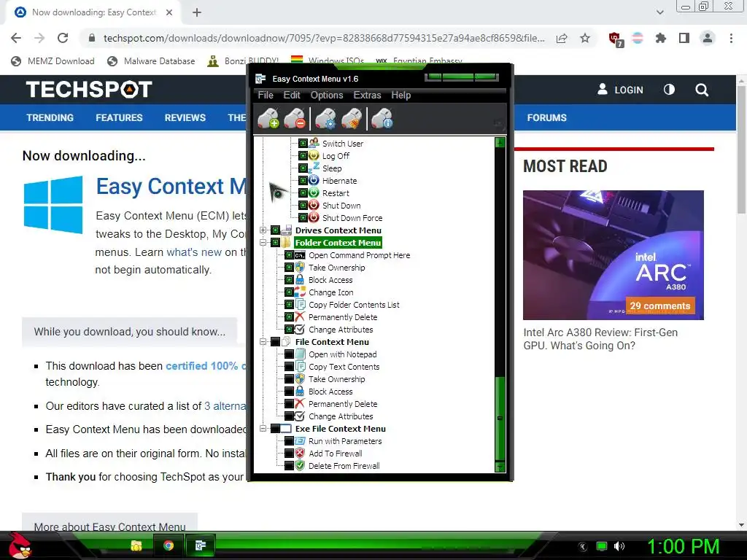Click the striped flag extension icon in Chrome

pyautogui.click(x=638, y=38)
